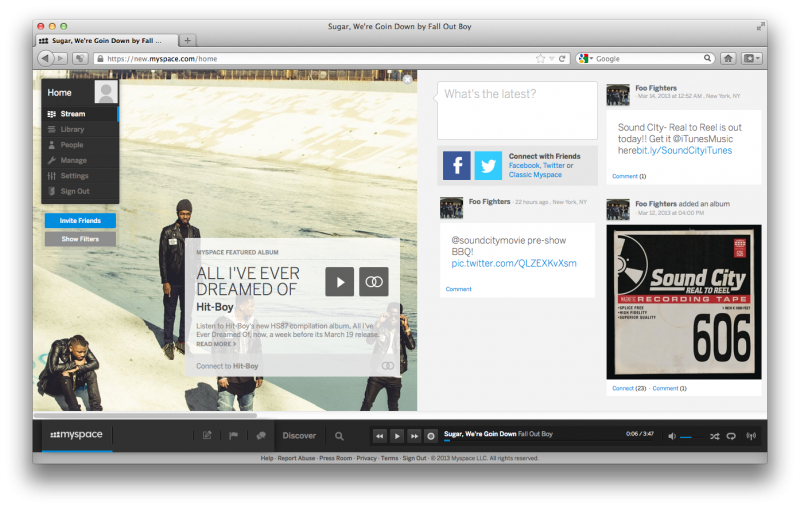Open a new browser tab with plus
Image resolution: width=800 pixels, height=509 pixels.
187,40
